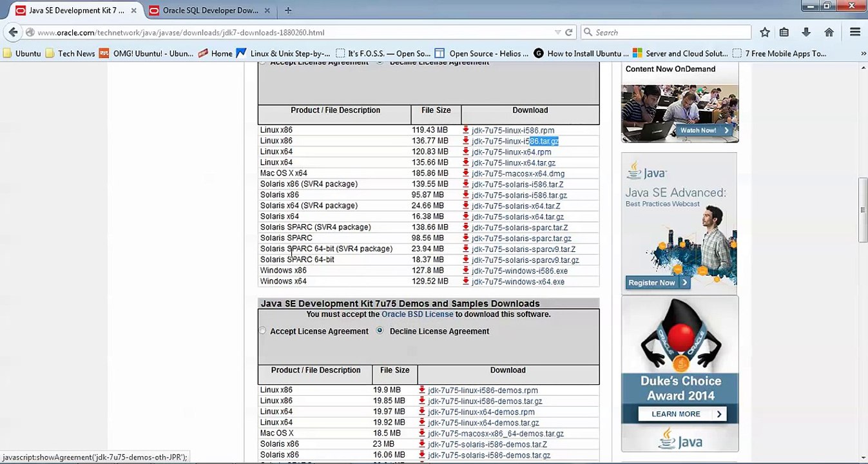Image resolution: width=868 pixels, height=464 pixels.
Task: Open the Ubuntu bookmarks folder
Action: tap(21, 53)
